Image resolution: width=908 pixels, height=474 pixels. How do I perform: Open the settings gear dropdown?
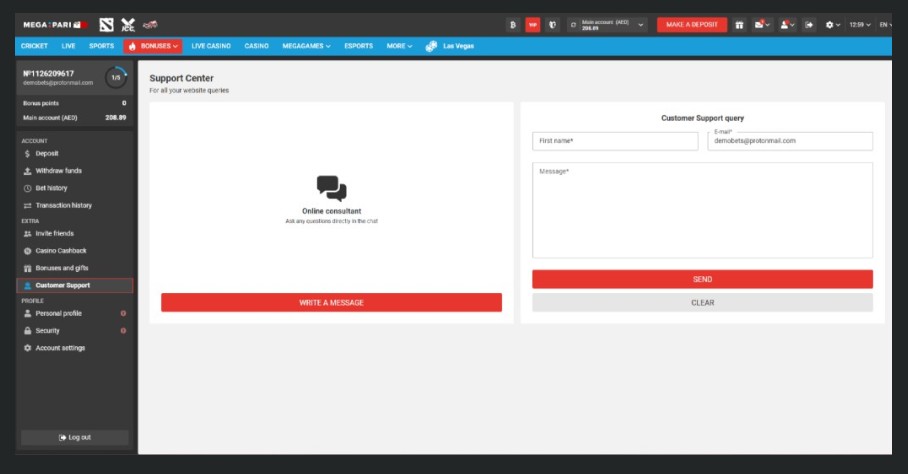(x=832, y=25)
